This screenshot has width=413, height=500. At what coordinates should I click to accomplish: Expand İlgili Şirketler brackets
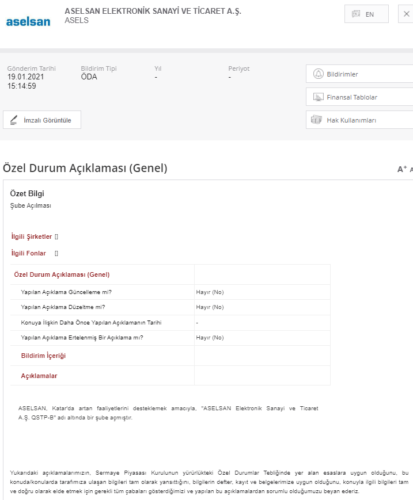pos(56,237)
